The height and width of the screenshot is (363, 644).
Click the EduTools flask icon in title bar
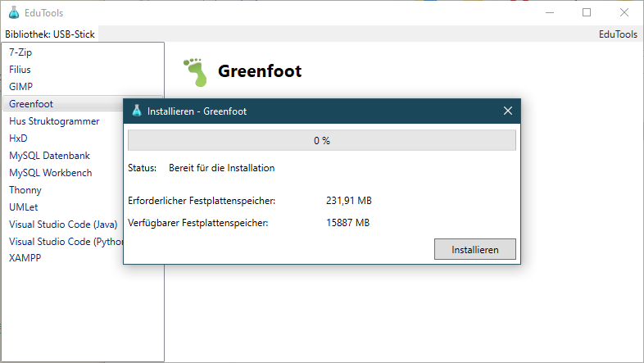click(14, 13)
